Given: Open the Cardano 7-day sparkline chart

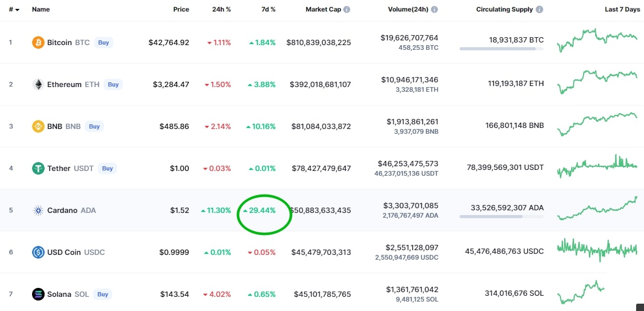Looking at the screenshot, I should click(597, 208).
